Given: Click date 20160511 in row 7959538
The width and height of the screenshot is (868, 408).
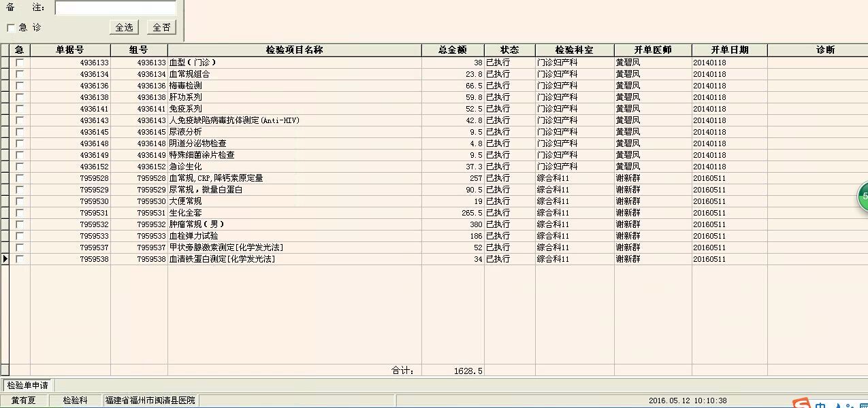Looking at the screenshot, I should click(730, 259).
